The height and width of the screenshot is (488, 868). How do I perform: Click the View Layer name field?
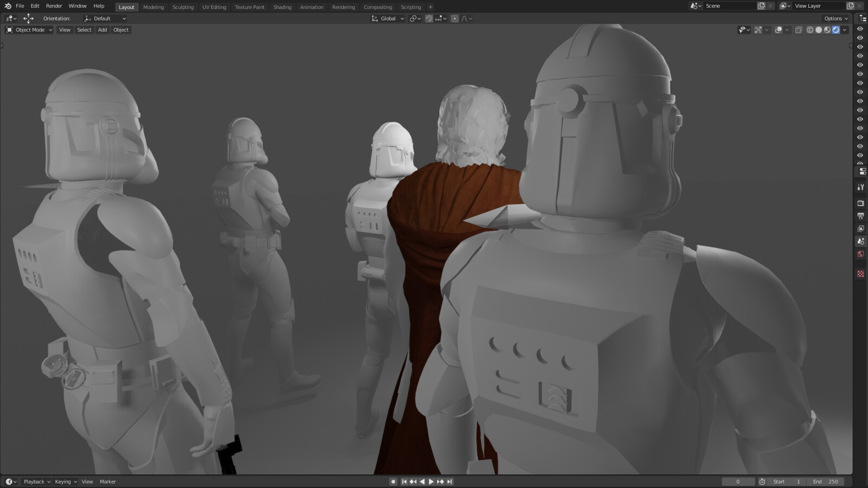coord(819,6)
